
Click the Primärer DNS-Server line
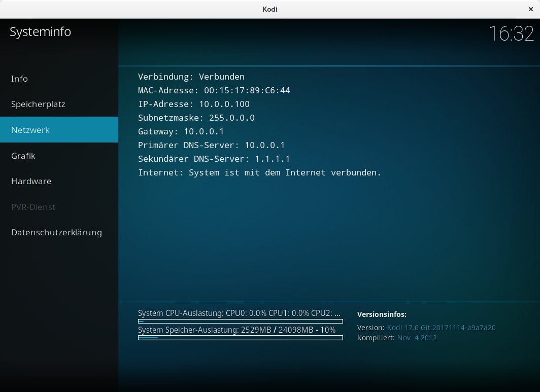pos(212,145)
